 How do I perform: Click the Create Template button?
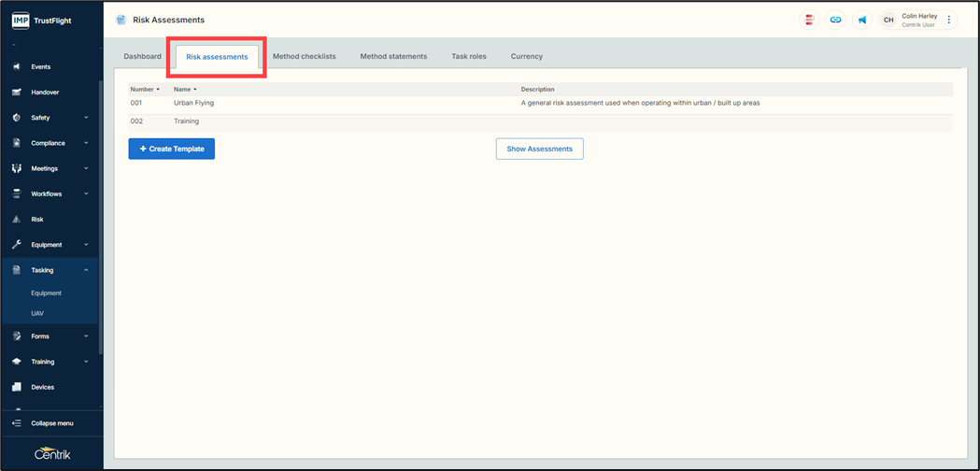tap(172, 149)
